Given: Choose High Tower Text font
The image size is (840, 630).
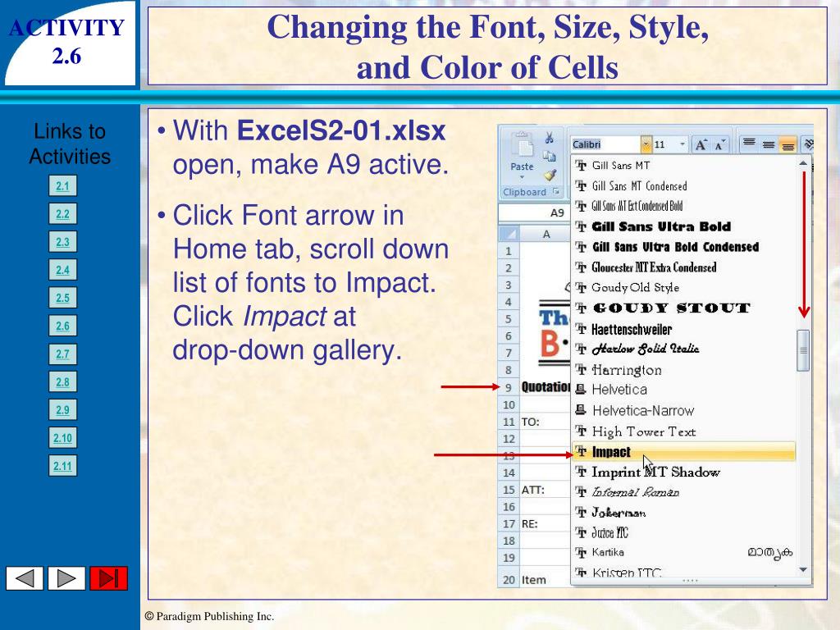Looking at the screenshot, I should click(684, 431).
